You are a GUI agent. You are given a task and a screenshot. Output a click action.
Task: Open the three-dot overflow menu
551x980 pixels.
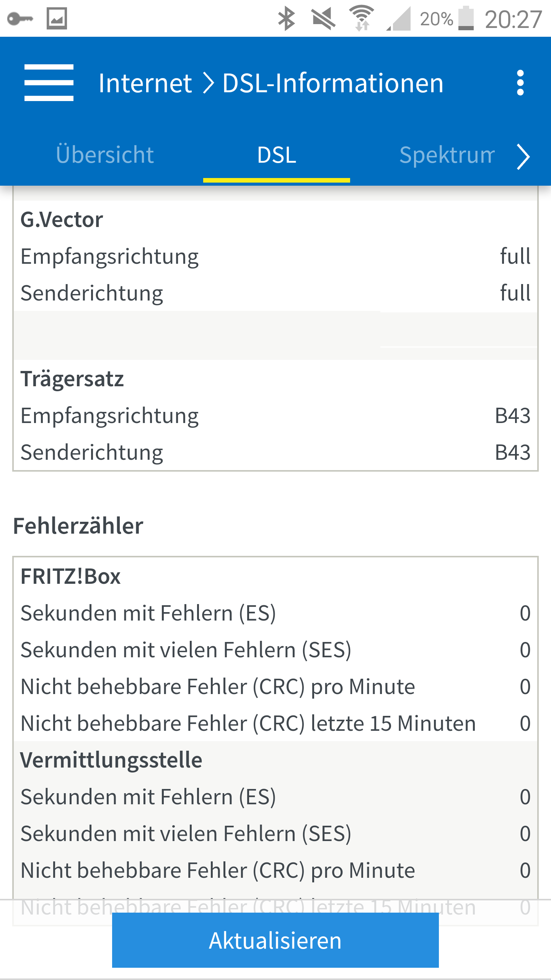pyautogui.click(x=520, y=83)
